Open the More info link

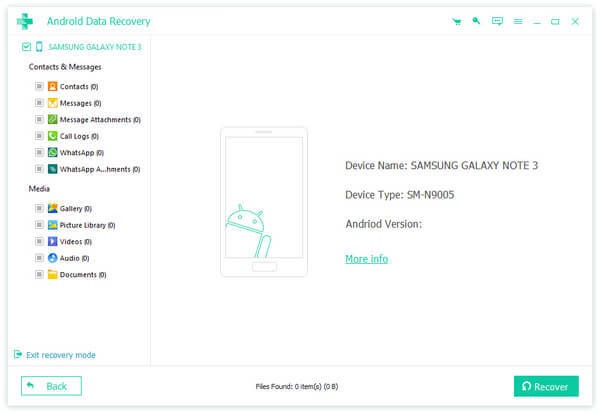click(x=367, y=259)
